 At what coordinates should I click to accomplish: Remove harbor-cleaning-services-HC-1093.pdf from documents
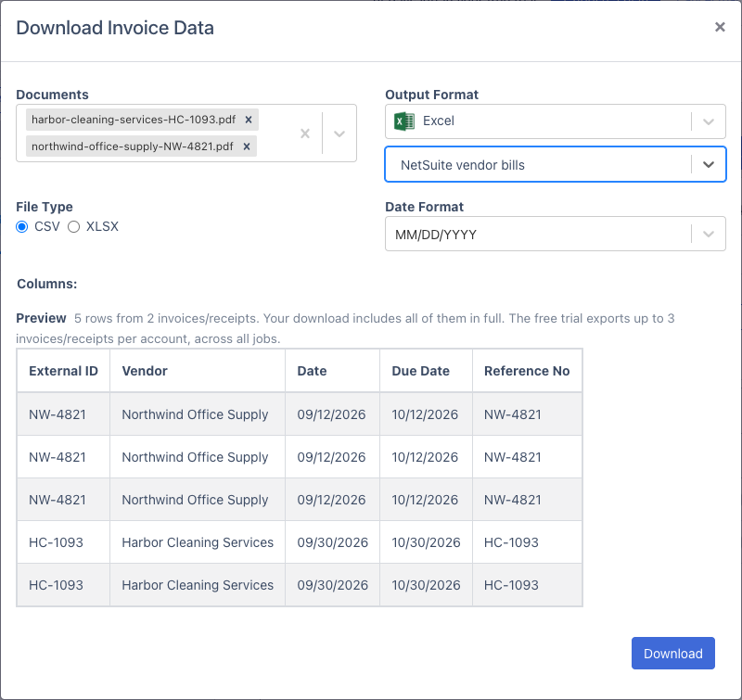[248, 120]
